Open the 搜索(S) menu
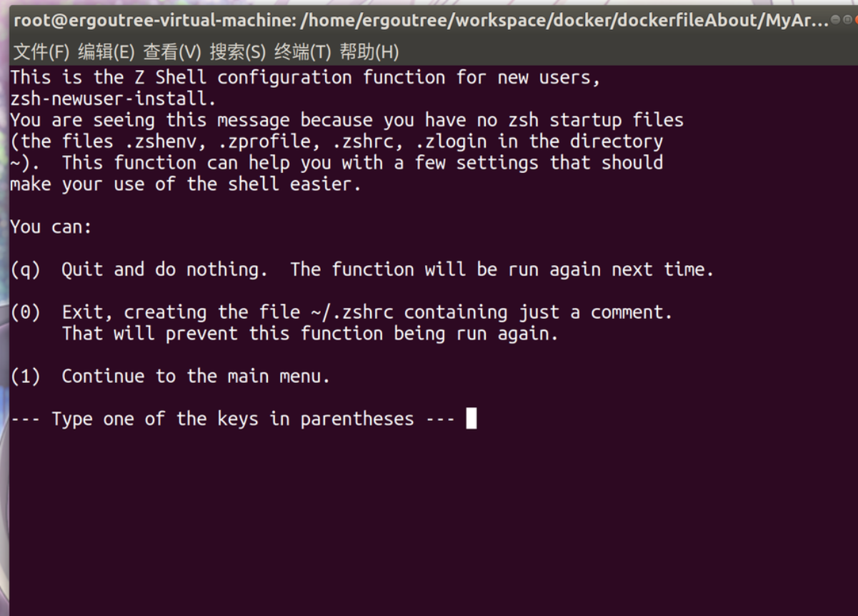This screenshot has height=616, width=858. click(x=238, y=51)
